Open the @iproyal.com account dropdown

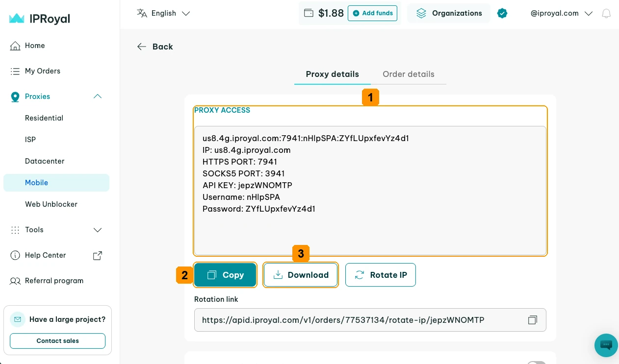pyautogui.click(x=562, y=13)
